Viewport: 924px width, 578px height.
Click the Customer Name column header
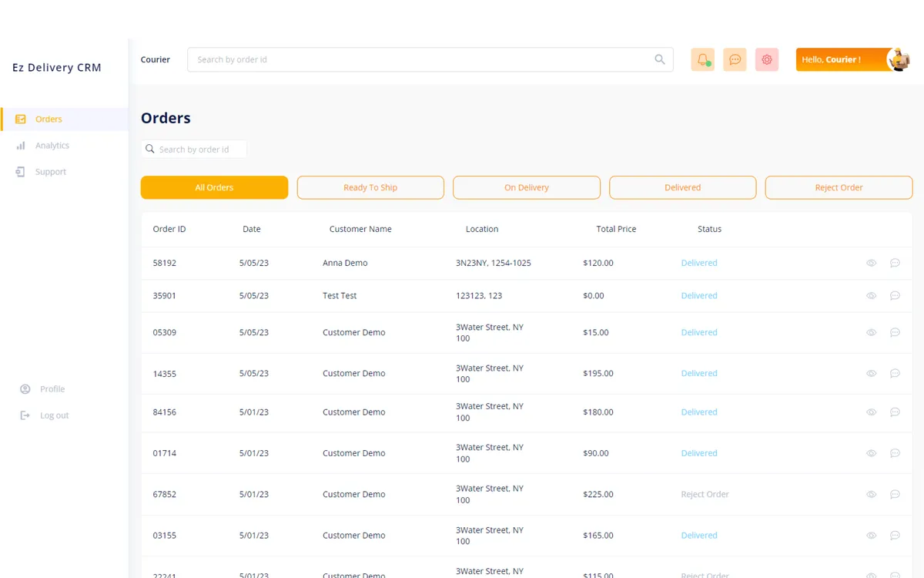(360, 229)
